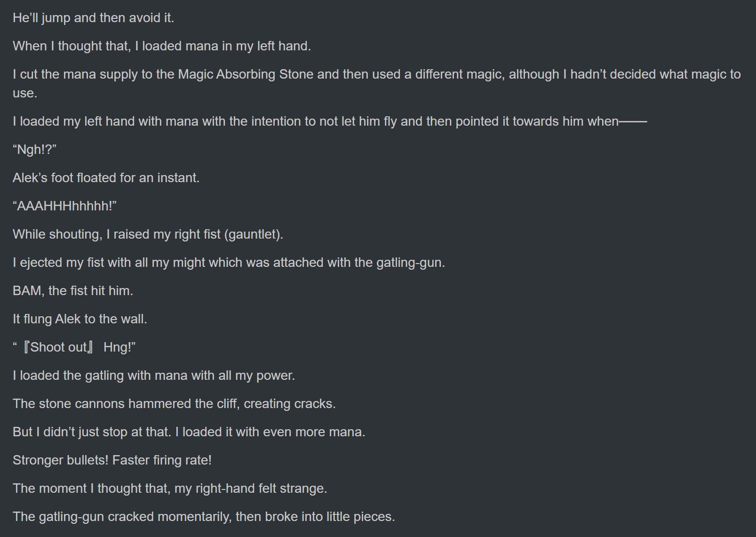
Task: Click the sentence about stone cannons hammering the cliff
Action: pyautogui.click(x=174, y=404)
